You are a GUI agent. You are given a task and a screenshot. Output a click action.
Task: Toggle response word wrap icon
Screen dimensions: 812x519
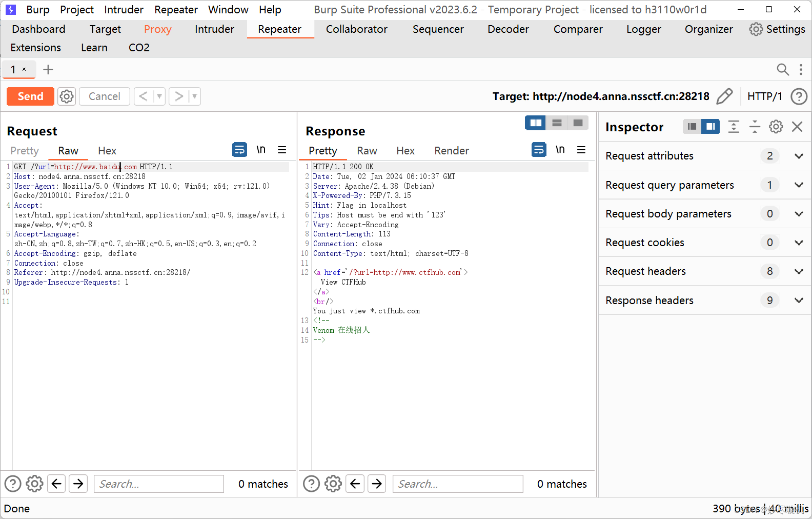[x=539, y=150]
